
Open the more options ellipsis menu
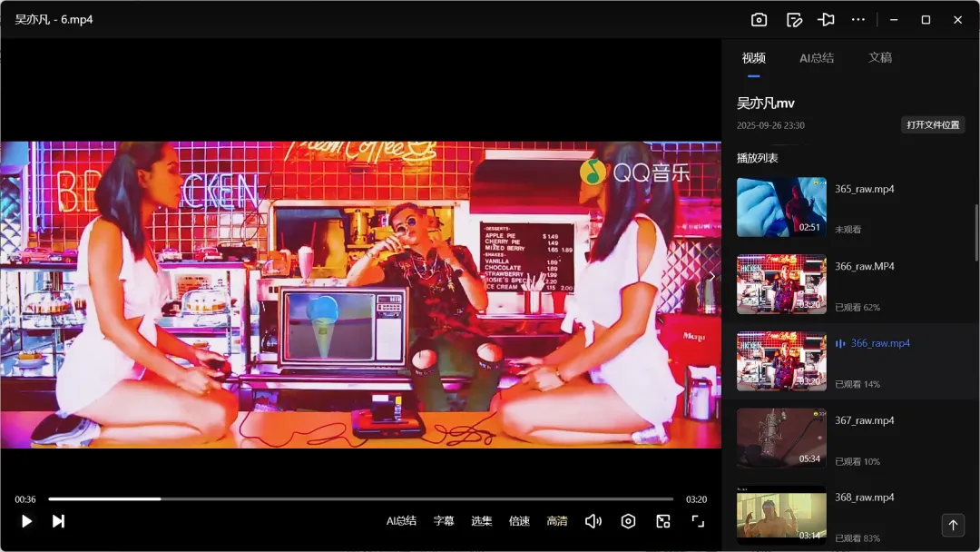point(858,20)
